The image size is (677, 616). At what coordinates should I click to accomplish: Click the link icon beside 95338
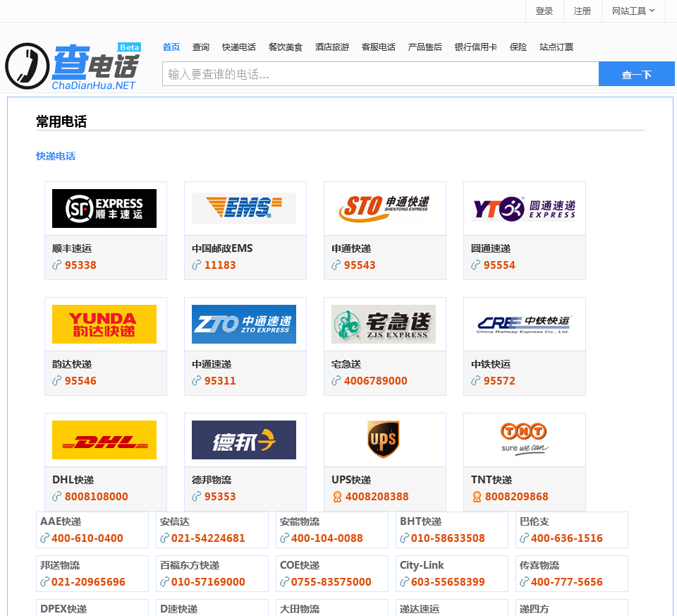(x=56, y=265)
